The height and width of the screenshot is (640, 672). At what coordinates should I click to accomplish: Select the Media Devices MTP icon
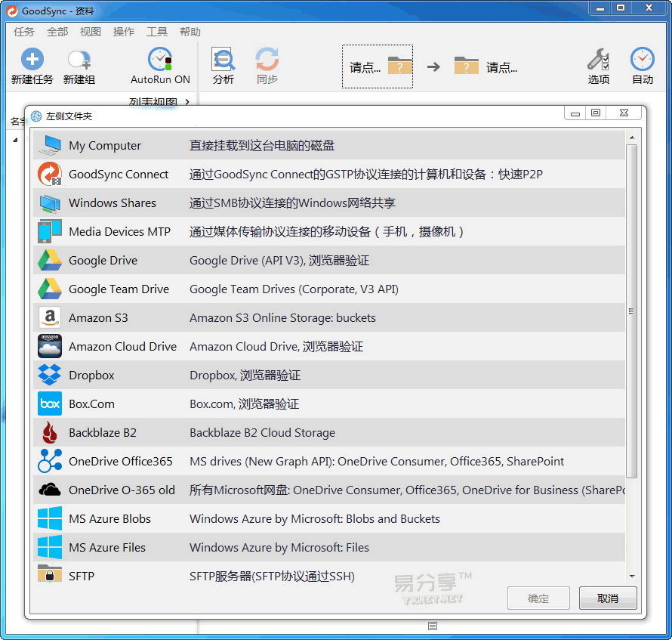tap(50, 231)
